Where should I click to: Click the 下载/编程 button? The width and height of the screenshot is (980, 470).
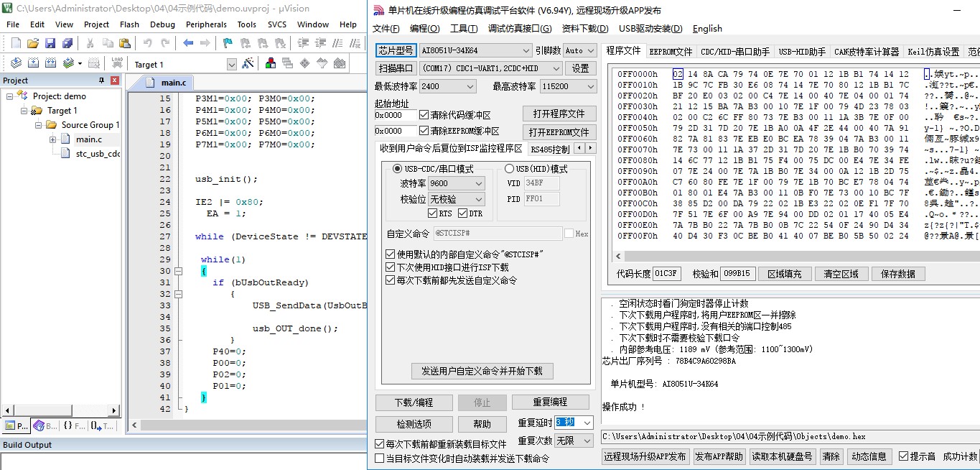point(414,402)
